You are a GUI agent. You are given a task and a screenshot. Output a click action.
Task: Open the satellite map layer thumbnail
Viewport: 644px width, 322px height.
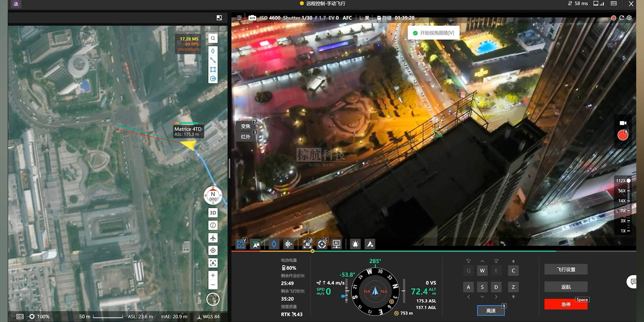[x=213, y=299]
